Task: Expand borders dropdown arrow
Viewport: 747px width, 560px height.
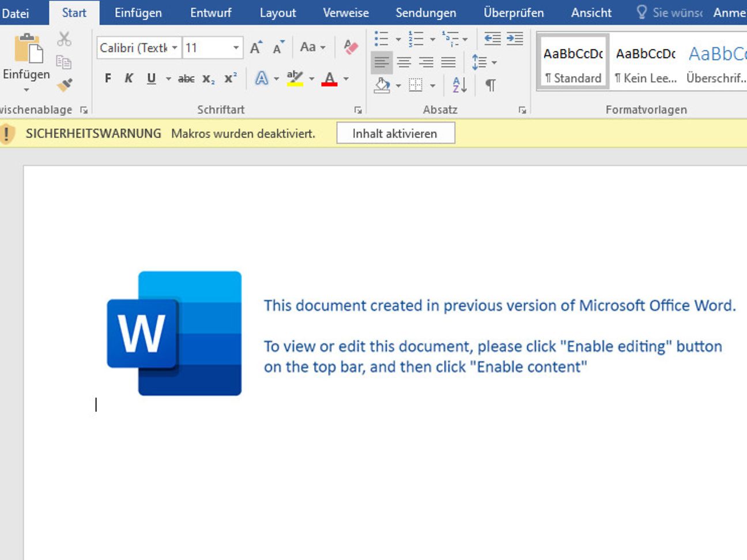Action: point(432,86)
